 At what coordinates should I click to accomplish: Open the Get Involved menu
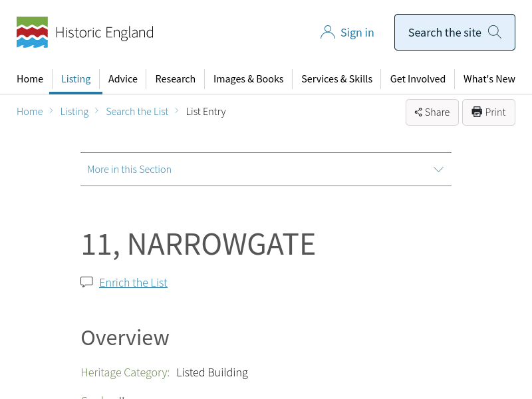tap(418, 79)
